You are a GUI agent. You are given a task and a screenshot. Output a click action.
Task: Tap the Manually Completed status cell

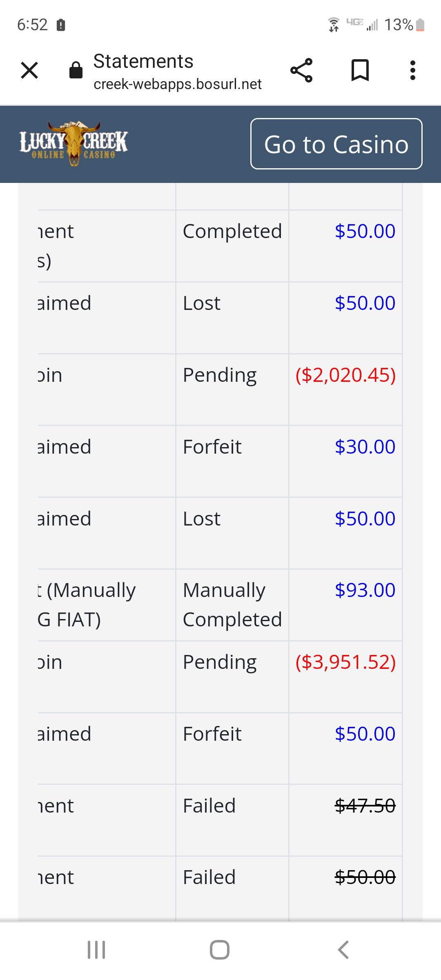pos(232,605)
